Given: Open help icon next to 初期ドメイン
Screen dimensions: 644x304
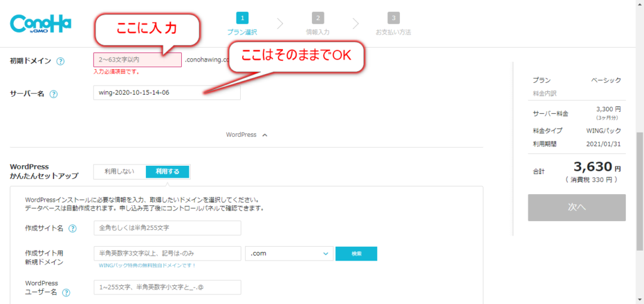Looking at the screenshot, I should click(60, 62).
